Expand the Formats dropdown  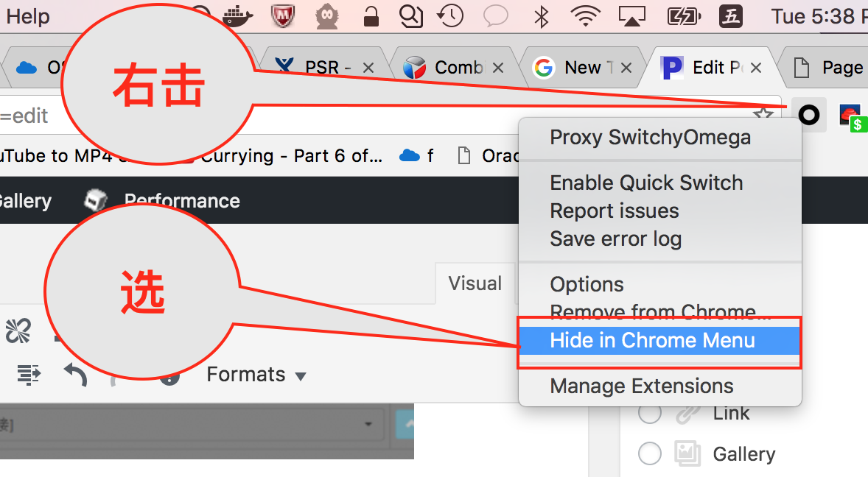[x=256, y=375]
